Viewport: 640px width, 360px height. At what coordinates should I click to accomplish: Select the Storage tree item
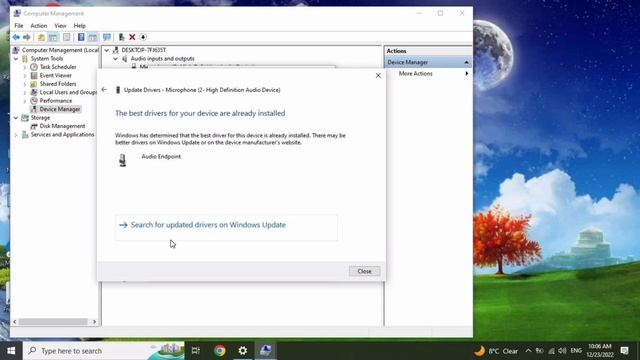[40, 118]
